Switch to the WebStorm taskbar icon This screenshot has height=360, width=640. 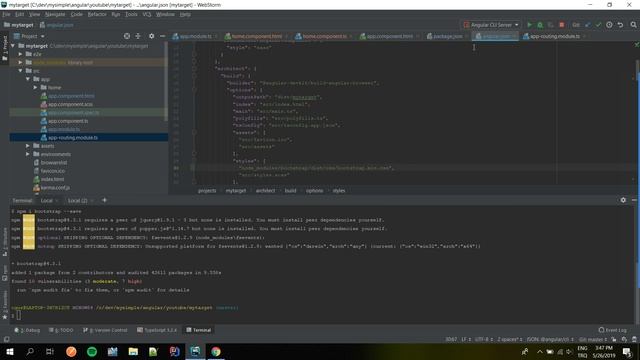[195, 351]
